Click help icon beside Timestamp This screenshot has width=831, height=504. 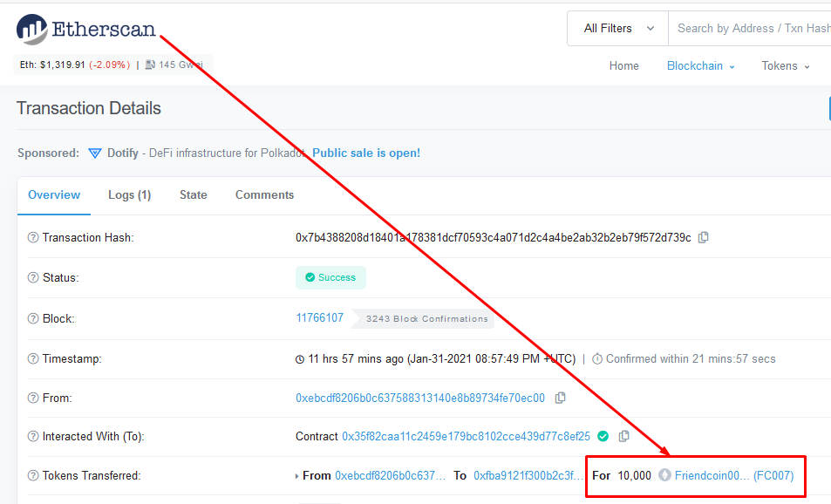[x=33, y=358]
